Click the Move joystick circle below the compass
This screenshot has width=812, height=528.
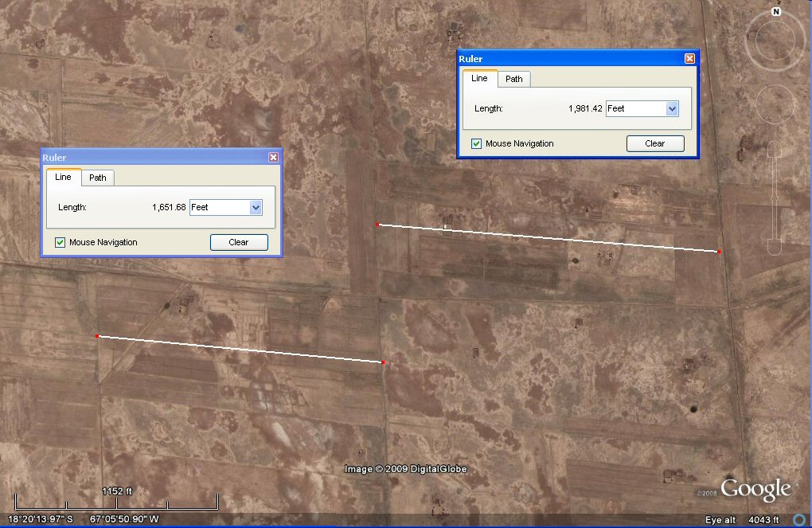(x=775, y=104)
